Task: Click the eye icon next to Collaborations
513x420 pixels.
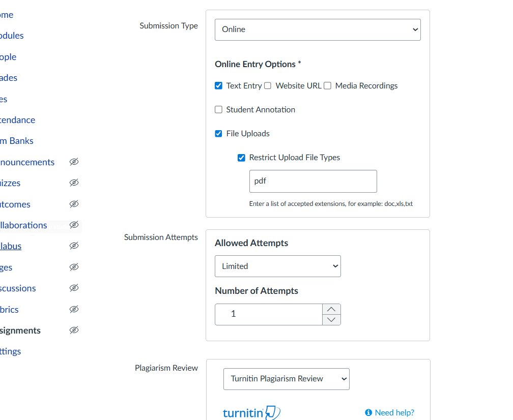Action: click(74, 225)
